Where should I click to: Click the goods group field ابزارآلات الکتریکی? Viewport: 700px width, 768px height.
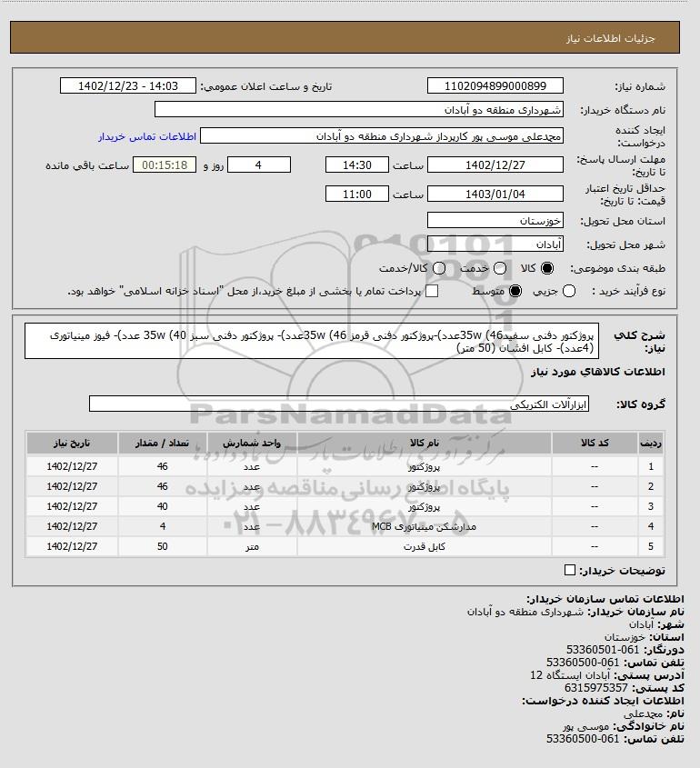(x=339, y=404)
